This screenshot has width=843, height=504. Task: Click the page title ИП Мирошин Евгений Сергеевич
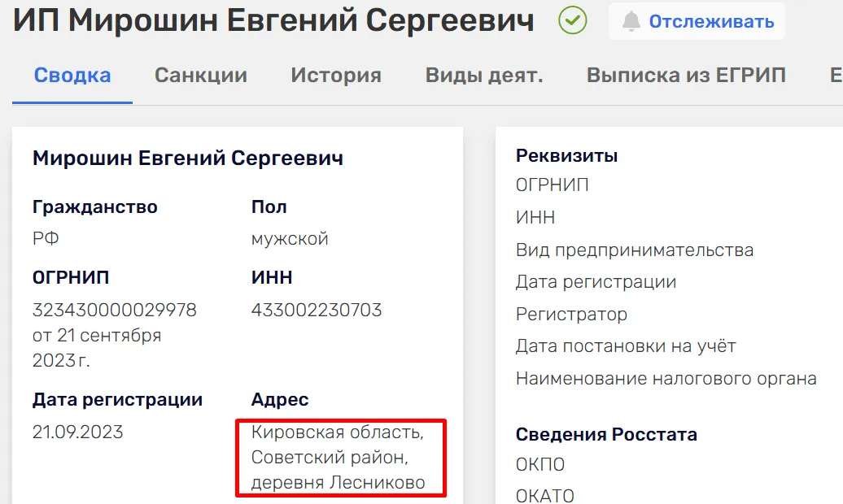273,20
